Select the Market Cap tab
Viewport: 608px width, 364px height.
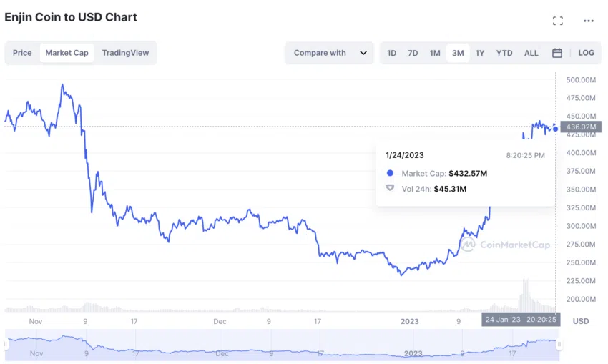tap(67, 53)
